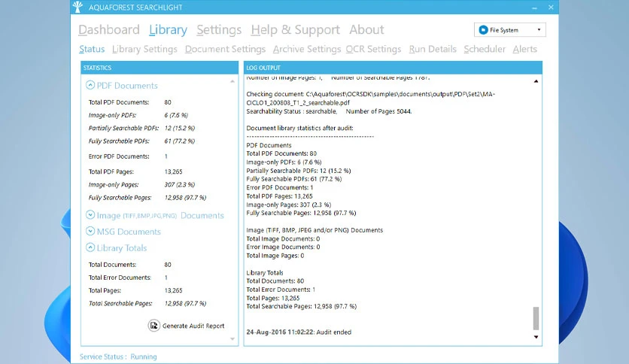The height and width of the screenshot is (364, 629).
Task: Click 'Partially Searchable PDFs:' statistics row
Action: pyautogui.click(x=141, y=128)
